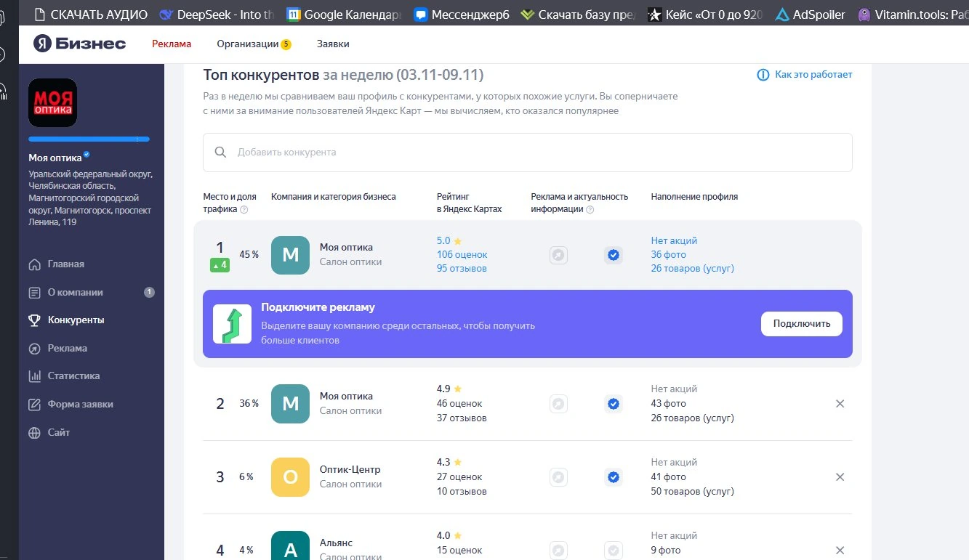This screenshot has width=969, height=560.
Task: Click the teal M avatar in the rank 2 row
Action: (x=290, y=404)
